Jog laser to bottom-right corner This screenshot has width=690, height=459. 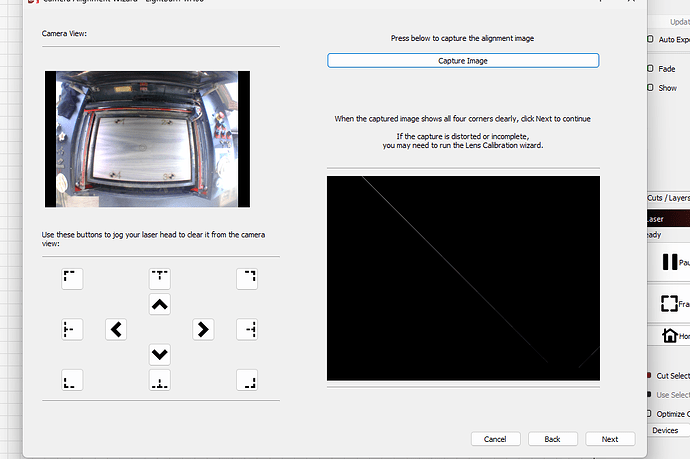click(x=247, y=380)
